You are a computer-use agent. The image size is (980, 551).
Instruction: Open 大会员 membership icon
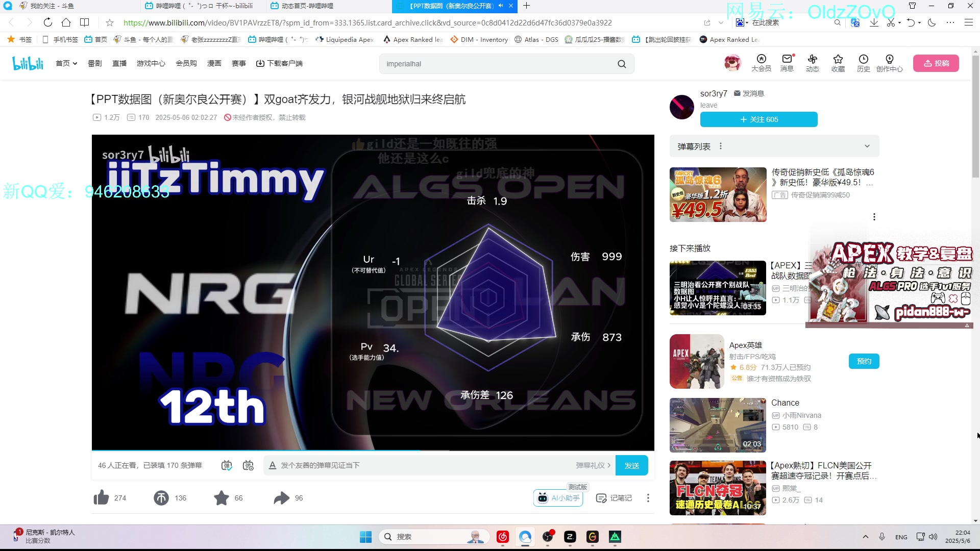pyautogui.click(x=761, y=63)
